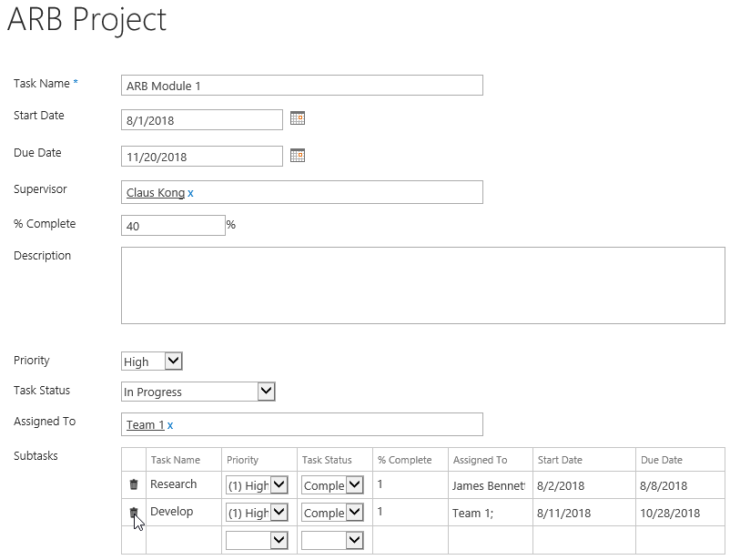Expand the Priority High dropdown

tap(152, 361)
